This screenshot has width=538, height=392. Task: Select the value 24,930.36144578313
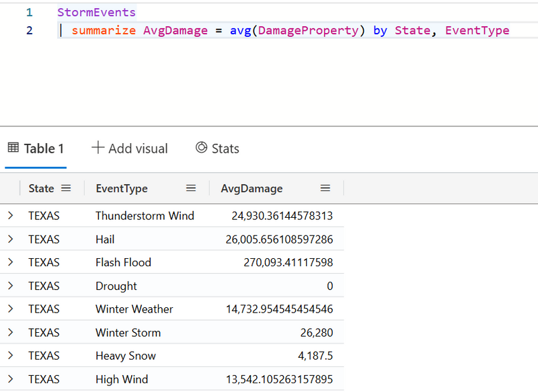coord(282,216)
